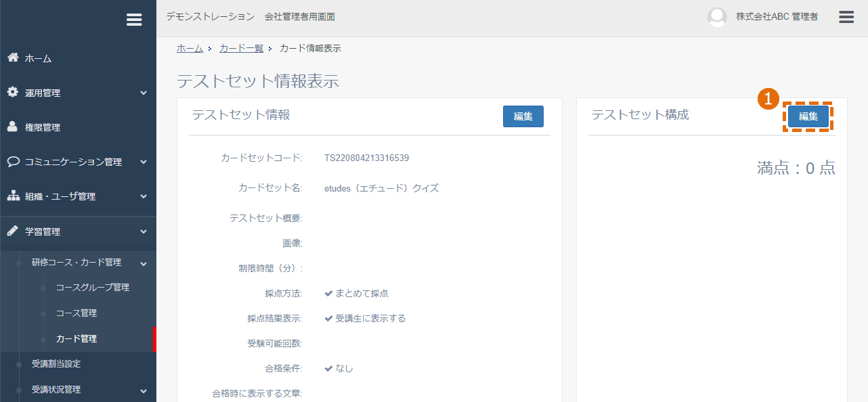868x402 pixels.
Task: Click the home icon in sidebar
Action: (13, 58)
